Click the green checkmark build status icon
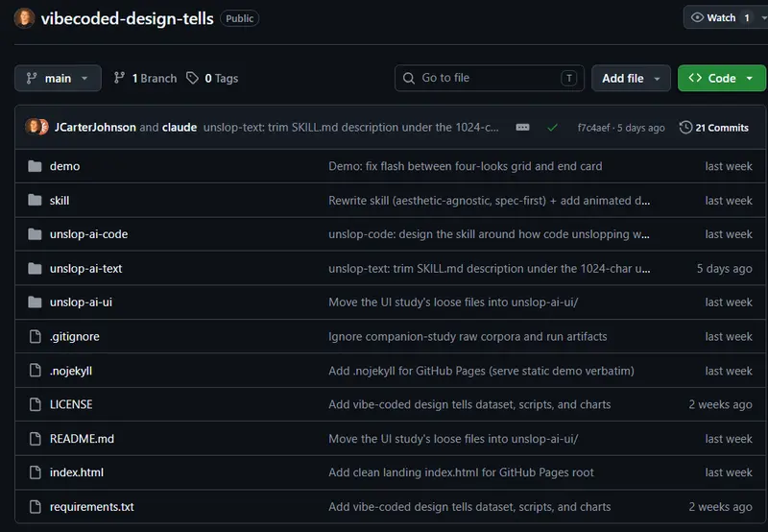The width and height of the screenshot is (768, 532). [x=553, y=128]
